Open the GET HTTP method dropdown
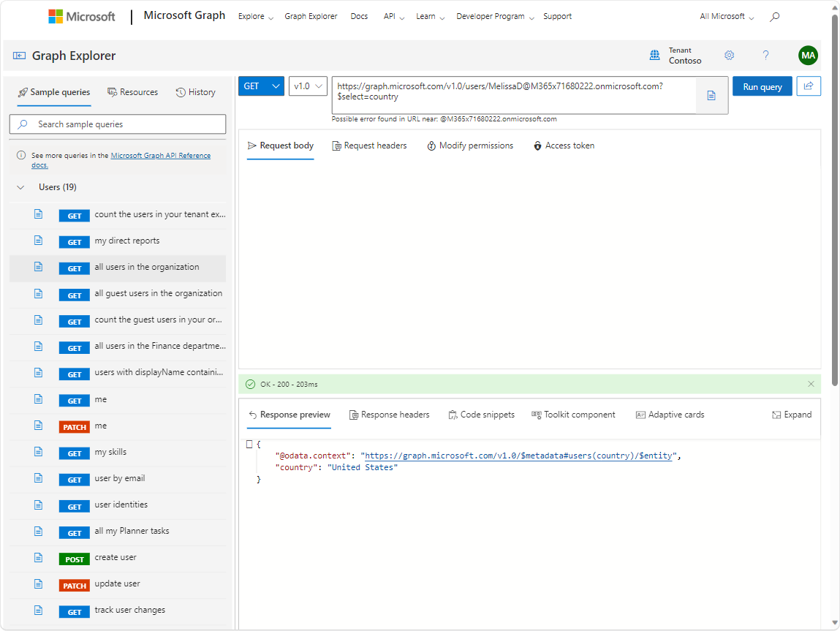This screenshot has height=631, width=840. point(262,86)
